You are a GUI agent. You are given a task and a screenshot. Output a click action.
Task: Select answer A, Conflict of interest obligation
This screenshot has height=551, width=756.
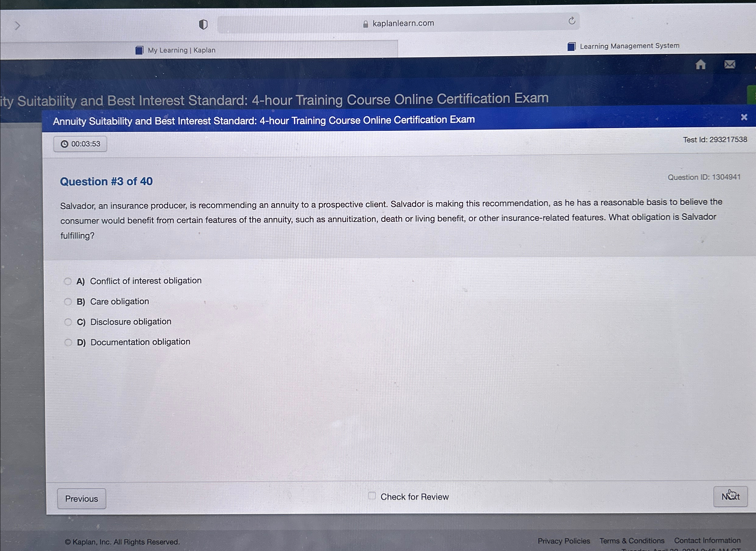[x=68, y=281]
